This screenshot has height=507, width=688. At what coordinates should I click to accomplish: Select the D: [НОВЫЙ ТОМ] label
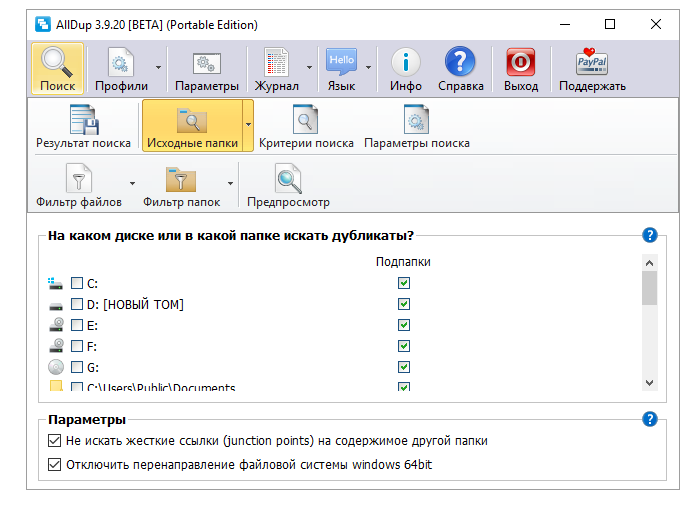[x=135, y=304]
